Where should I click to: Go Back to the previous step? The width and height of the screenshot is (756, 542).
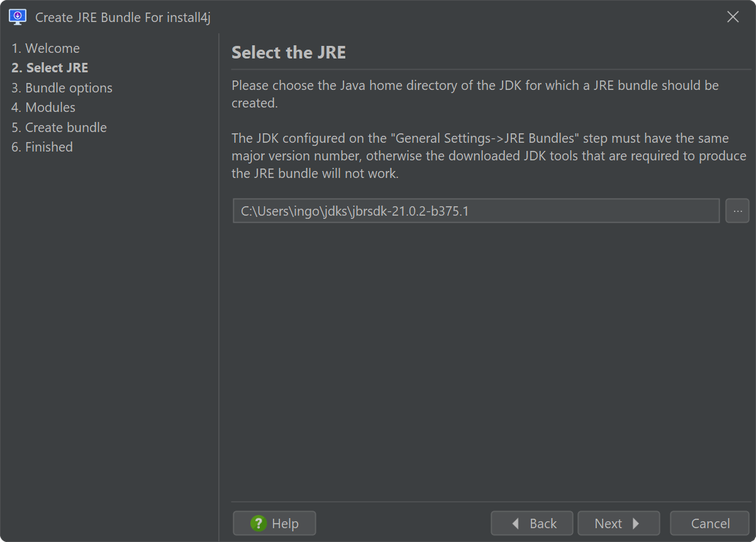tap(532, 523)
